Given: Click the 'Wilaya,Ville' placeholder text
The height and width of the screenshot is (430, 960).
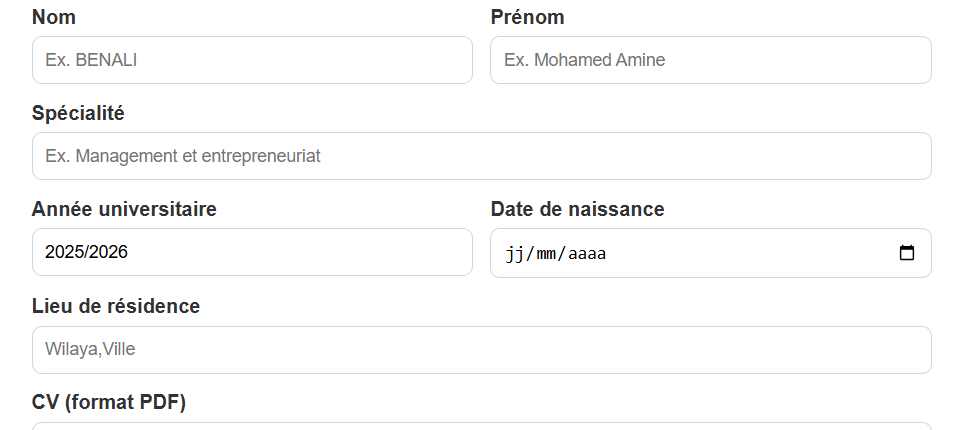Looking at the screenshot, I should 90,350.
